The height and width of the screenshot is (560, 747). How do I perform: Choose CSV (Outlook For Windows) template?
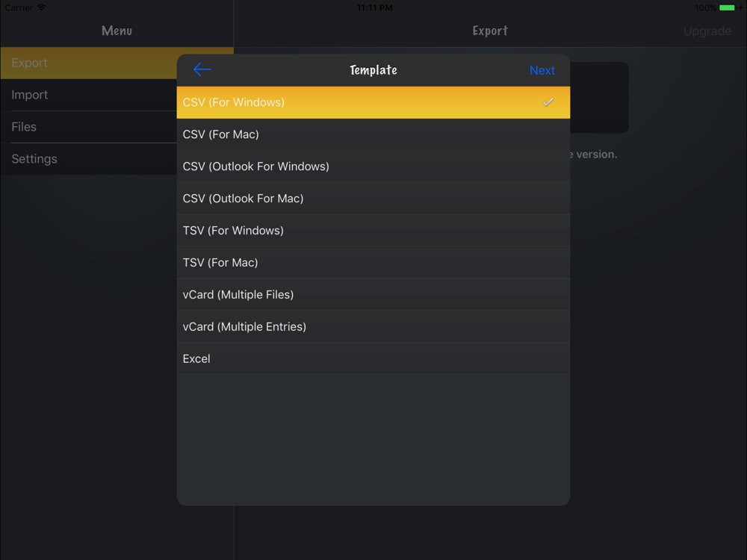pos(373,167)
